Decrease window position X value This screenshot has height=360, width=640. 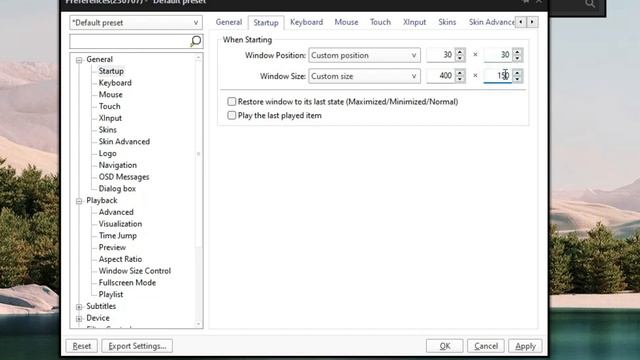pyautogui.click(x=460, y=58)
